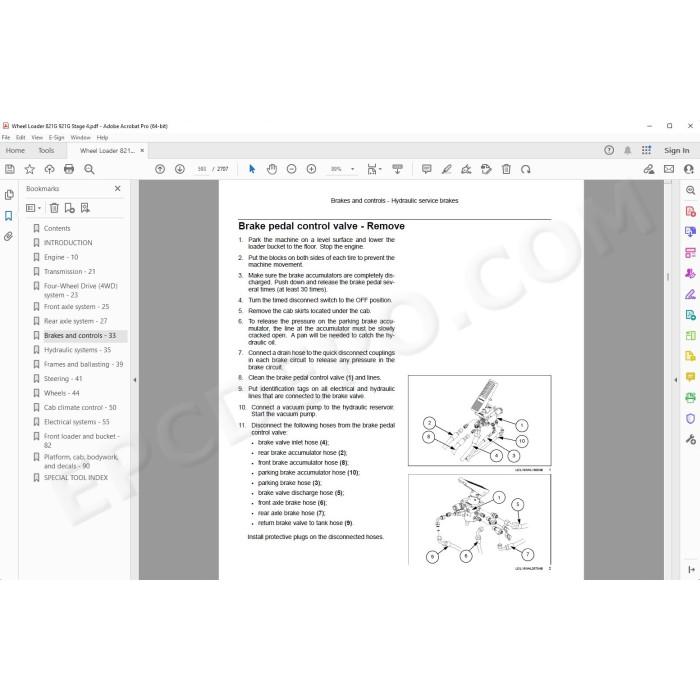Viewport: 700px width, 700px height.
Task: Open the View menu
Action: tap(37, 138)
